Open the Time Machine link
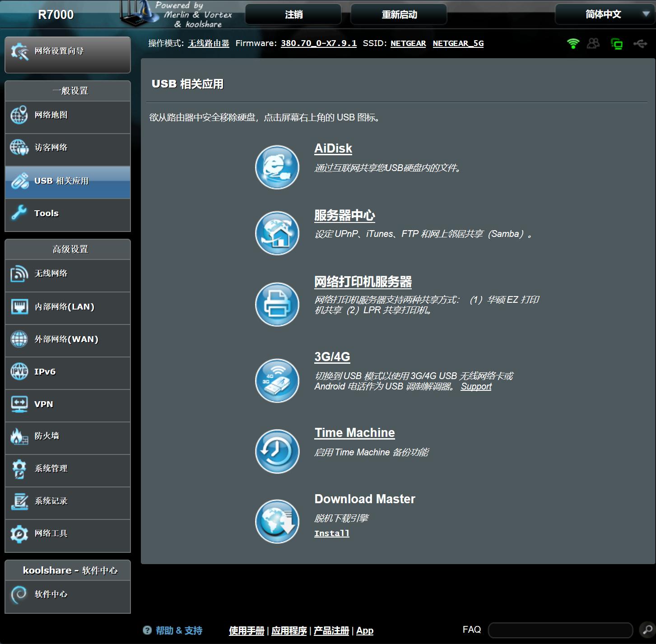This screenshot has width=656, height=644. (x=355, y=433)
